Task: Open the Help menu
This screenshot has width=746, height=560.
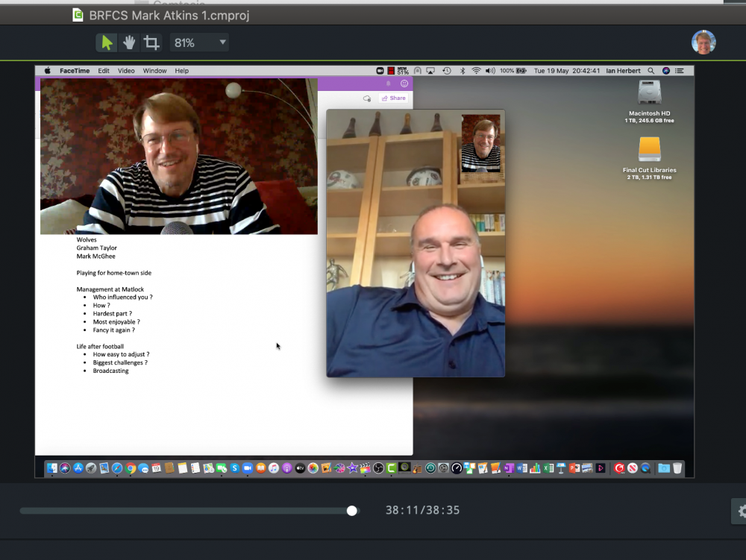Action: (182, 71)
